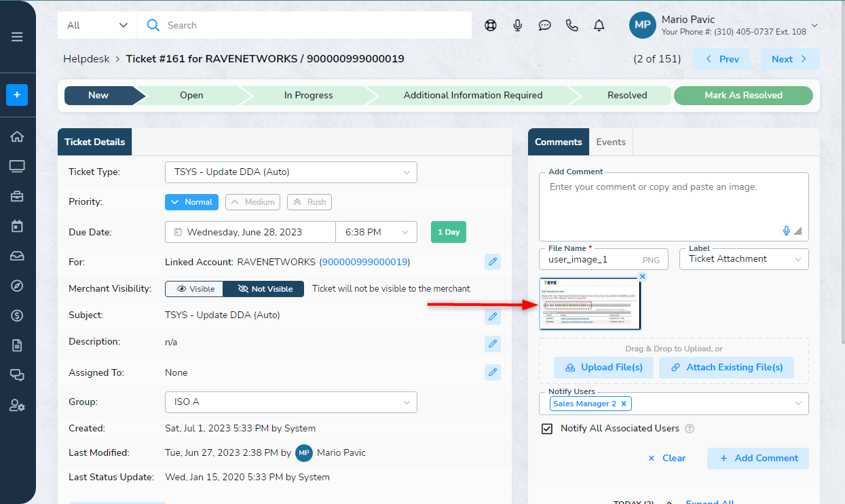Open the chat bubbles sidebar icon

(x=18, y=375)
